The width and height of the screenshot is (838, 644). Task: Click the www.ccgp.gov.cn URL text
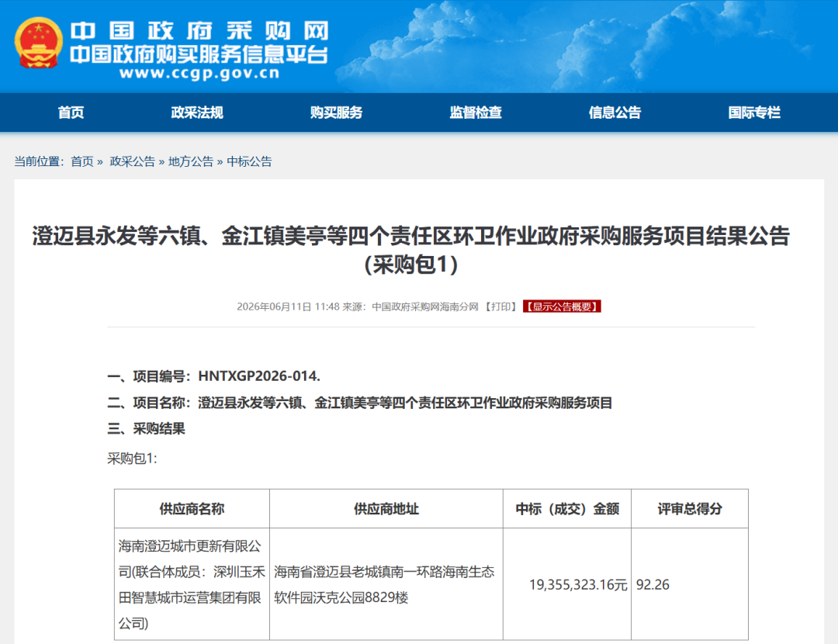(199, 73)
